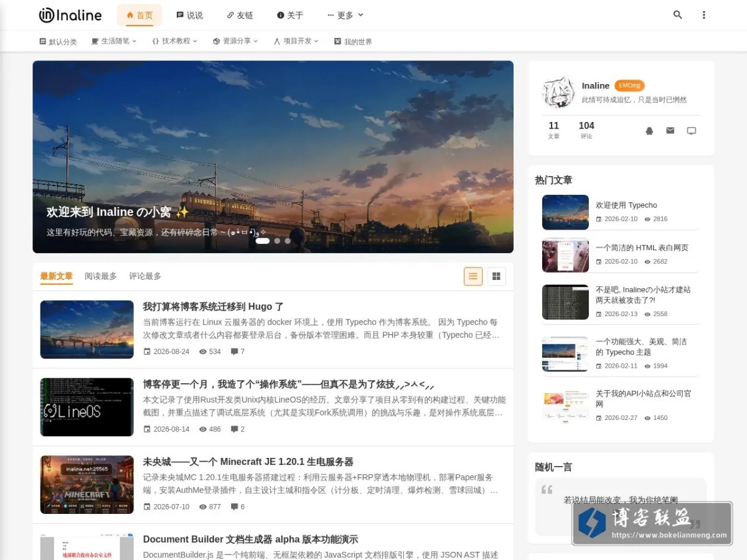Click thumbnail of Typecho 主题 hot article

coord(565,354)
